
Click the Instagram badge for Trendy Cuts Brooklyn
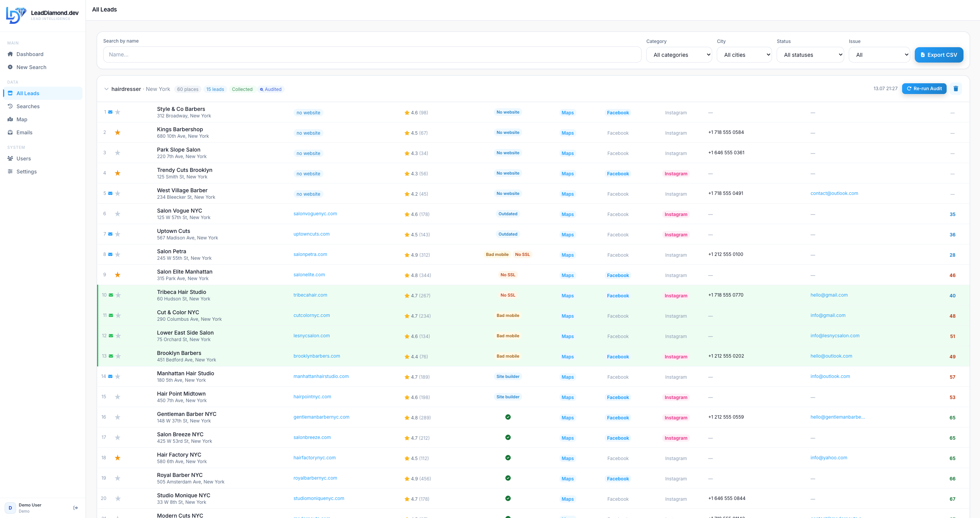[x=676, y=174]
